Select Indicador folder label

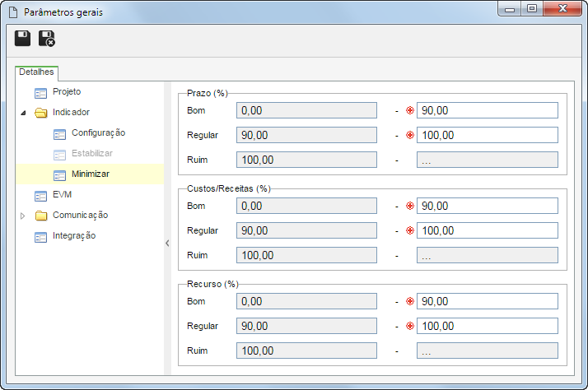tap(72, 113)
